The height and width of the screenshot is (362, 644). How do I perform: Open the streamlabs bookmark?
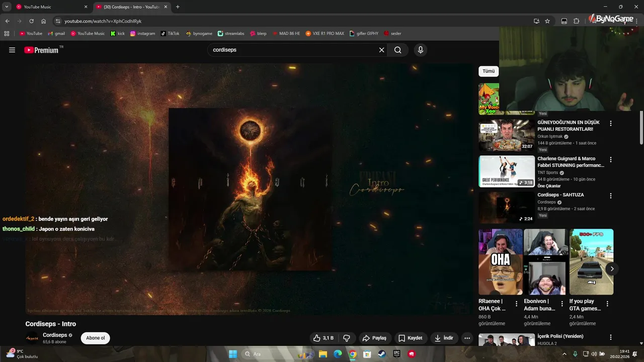point(231,33)
